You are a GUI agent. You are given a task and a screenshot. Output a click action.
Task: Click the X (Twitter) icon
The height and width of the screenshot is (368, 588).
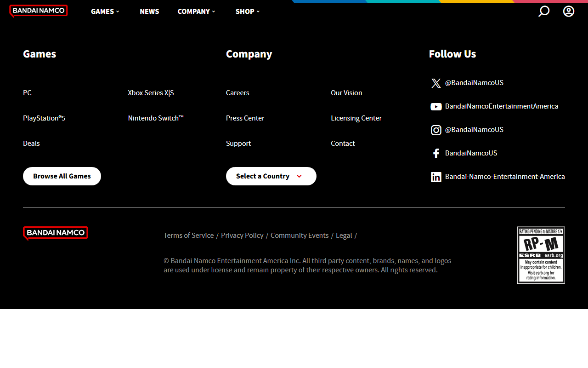[x=436, y=83]
